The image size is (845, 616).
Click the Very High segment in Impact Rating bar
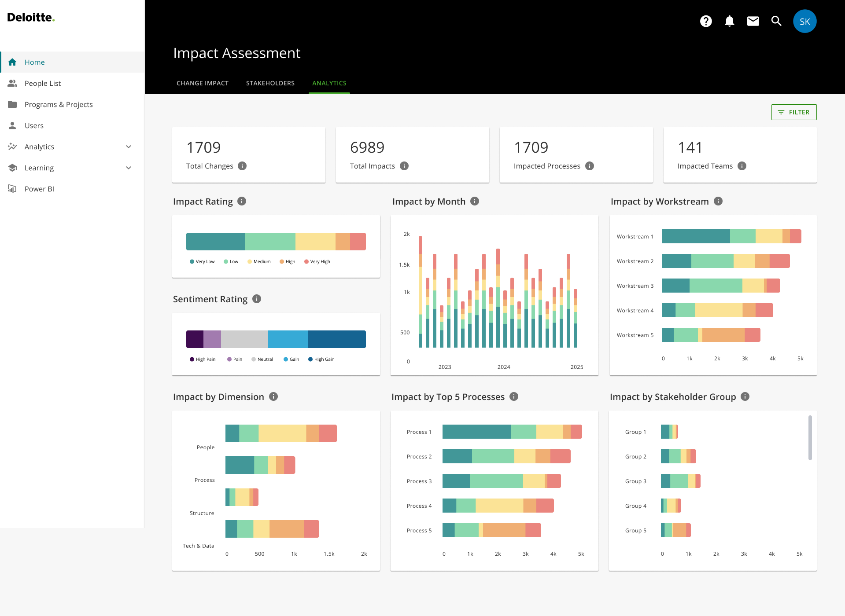pyautogui.click(x=358, y=242)
